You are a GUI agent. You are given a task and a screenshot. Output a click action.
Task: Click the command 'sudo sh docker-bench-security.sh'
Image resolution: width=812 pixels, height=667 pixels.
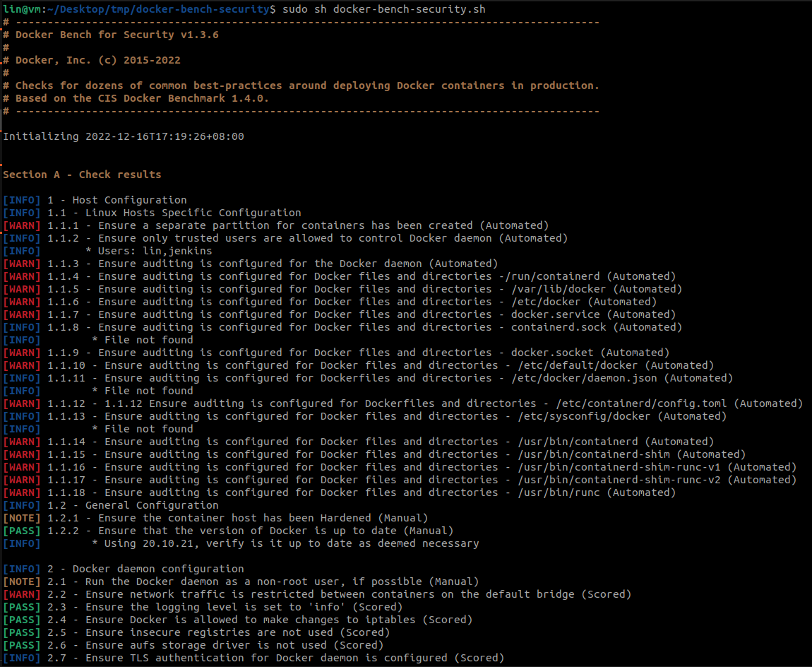pyautogui.click(x=383, y=9)
